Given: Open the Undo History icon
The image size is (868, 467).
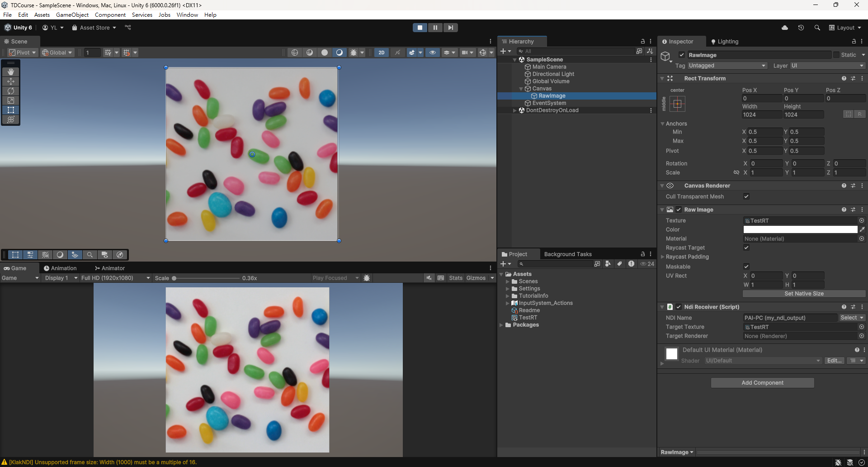Looking at the screenshot, I should coord(801,28).
